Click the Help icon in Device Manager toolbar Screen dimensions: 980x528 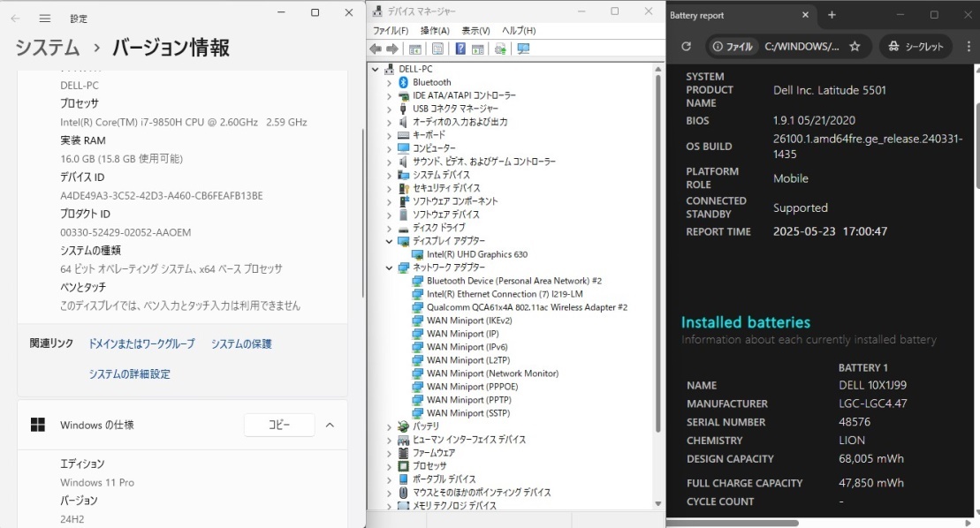[x=460, y=49]
